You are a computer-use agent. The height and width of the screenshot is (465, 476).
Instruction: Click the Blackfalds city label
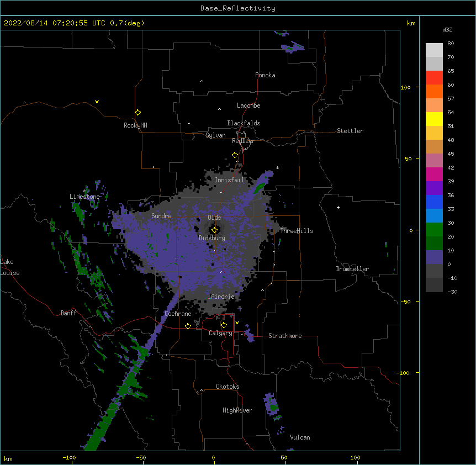244,123
